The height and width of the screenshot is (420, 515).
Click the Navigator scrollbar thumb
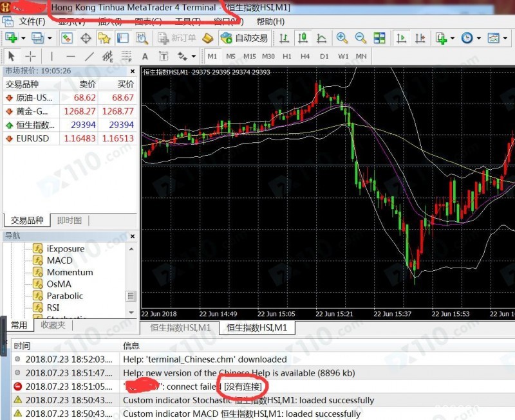pos(131,296)
